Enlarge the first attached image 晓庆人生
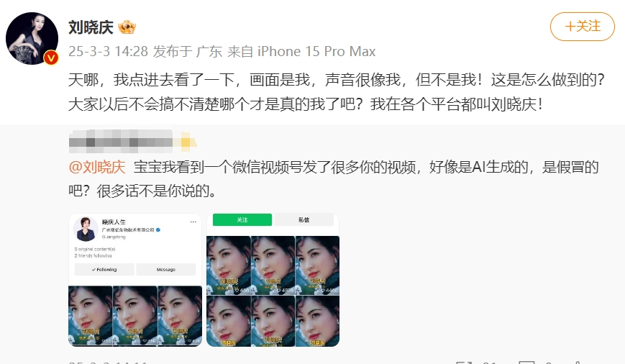The height and width of the screenshot is (364, 625). (x=135, y=280)
